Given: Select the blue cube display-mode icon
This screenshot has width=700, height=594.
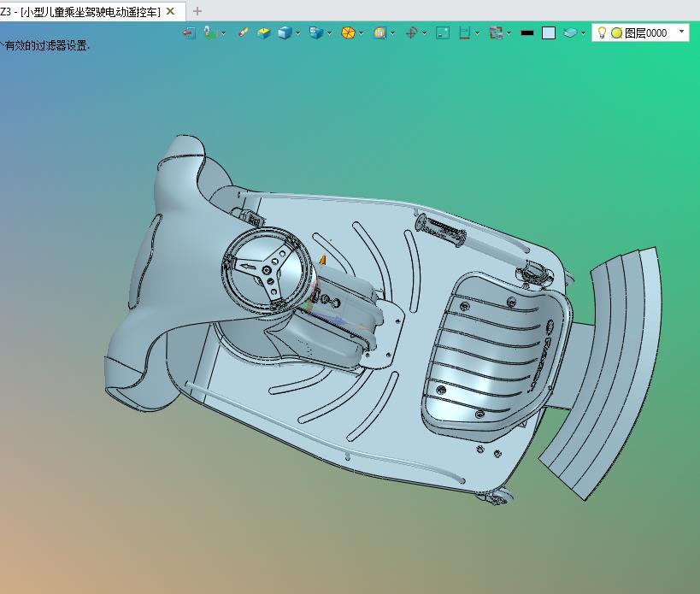Looking at the screenshot, I should point(285,33).
